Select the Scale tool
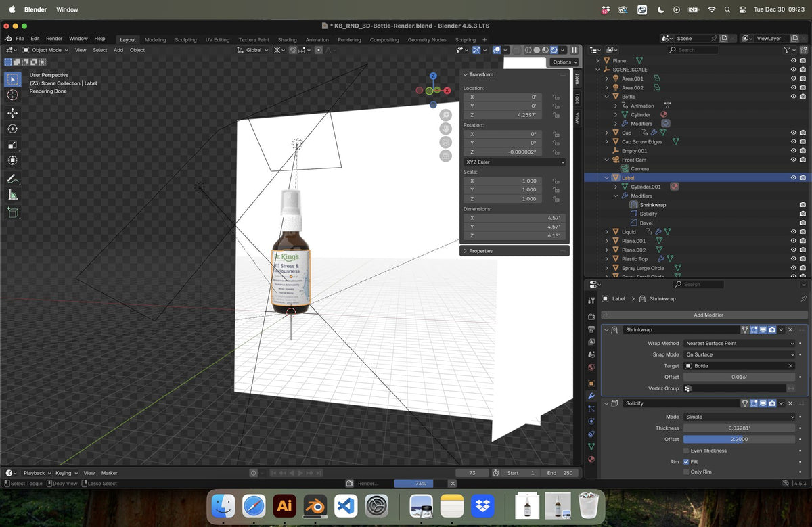This screenshot has height=527, width=812. (12, 144)
